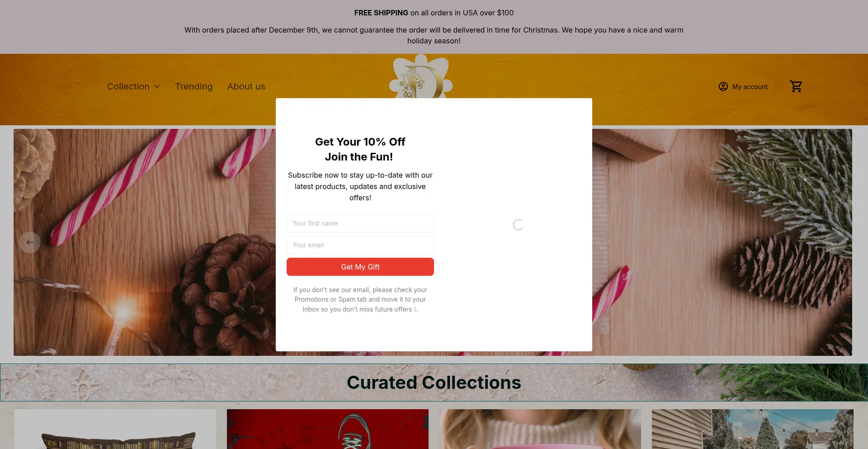Open the shopping cart icon
The image size is (868, 449).
click(796, 86)
